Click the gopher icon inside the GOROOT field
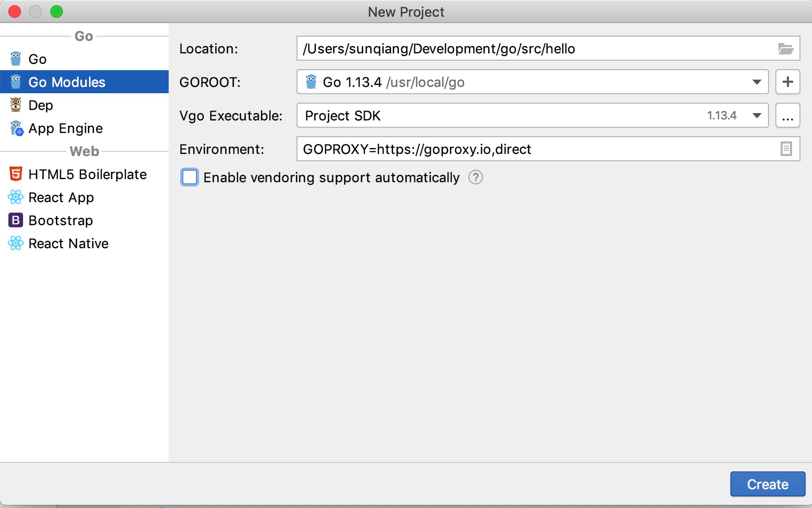Image resolution: width=812 pixels, height=508 pixels. [x=311, y=82]
